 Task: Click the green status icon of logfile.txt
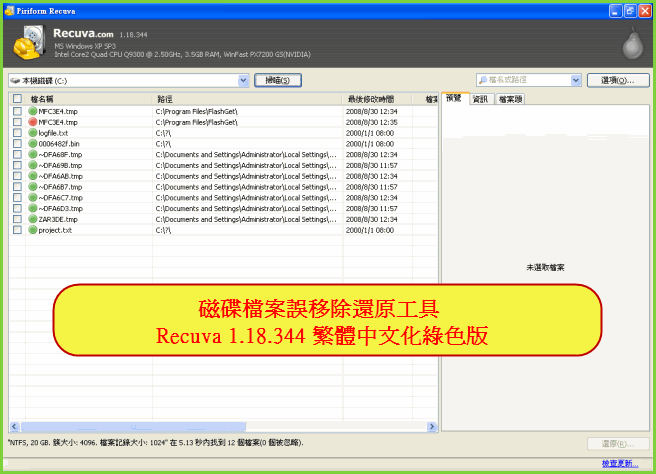click(x=32, y=133)
